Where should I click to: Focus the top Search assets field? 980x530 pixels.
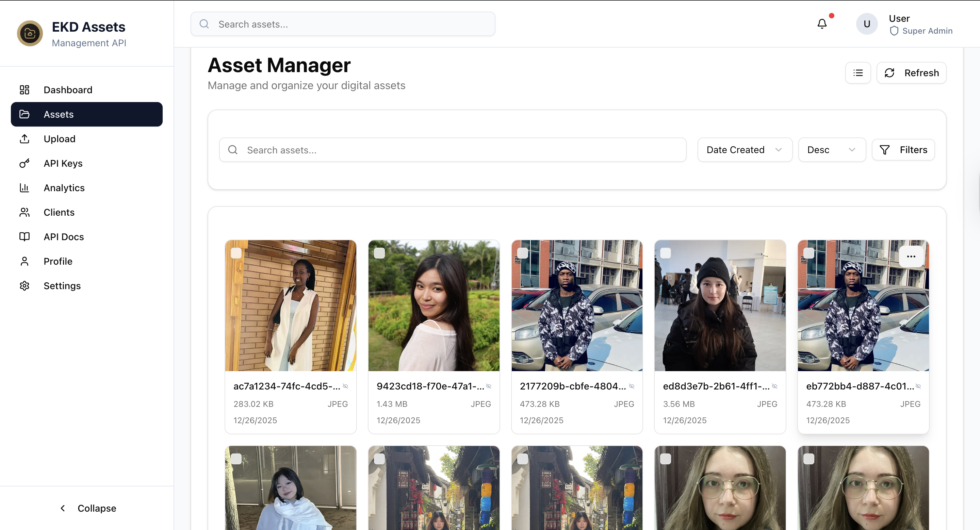click(343, 24)
